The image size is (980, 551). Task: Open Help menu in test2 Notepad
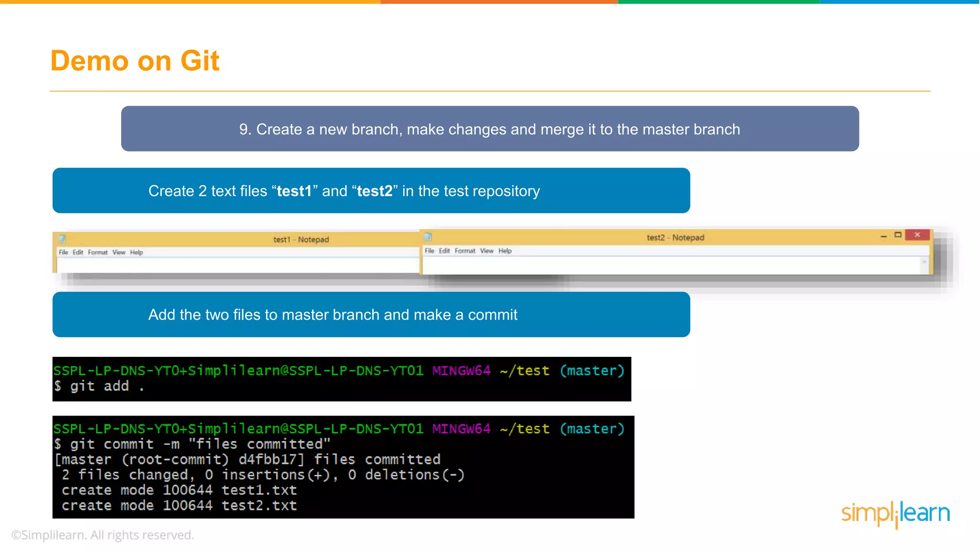click(x=505, y=251)
